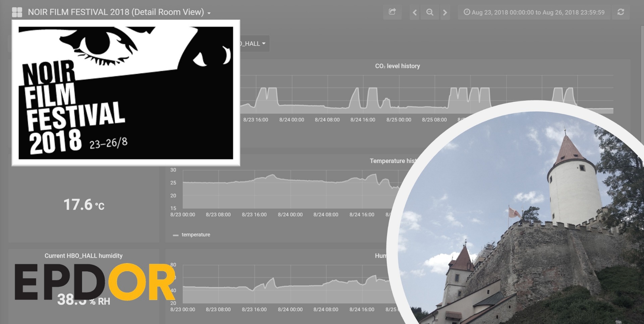The width and height of the screenshot is (644, 324).
Task: Click the Noir Film Festival 2018 poster image
Action: tap(126, 93)
